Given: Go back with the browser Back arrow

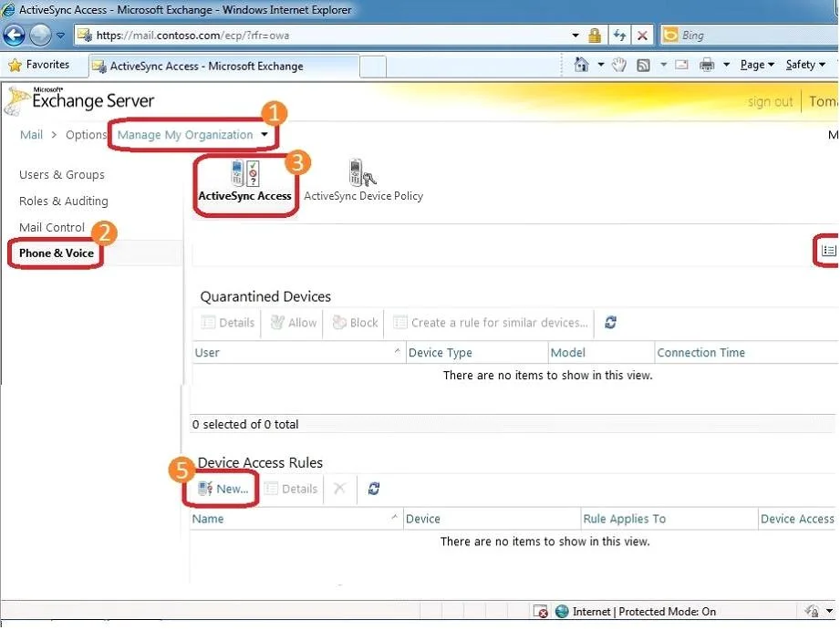Looking at the screenshot, I should click(x=15, y=36).
